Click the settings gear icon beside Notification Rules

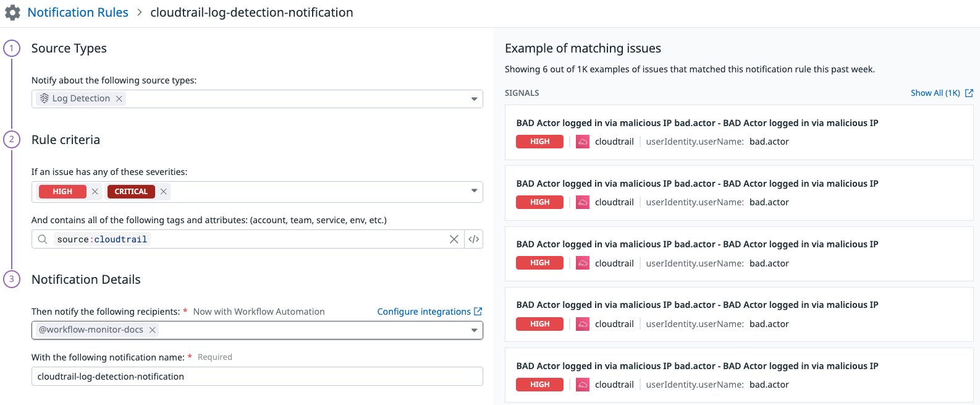coord(12,12)
